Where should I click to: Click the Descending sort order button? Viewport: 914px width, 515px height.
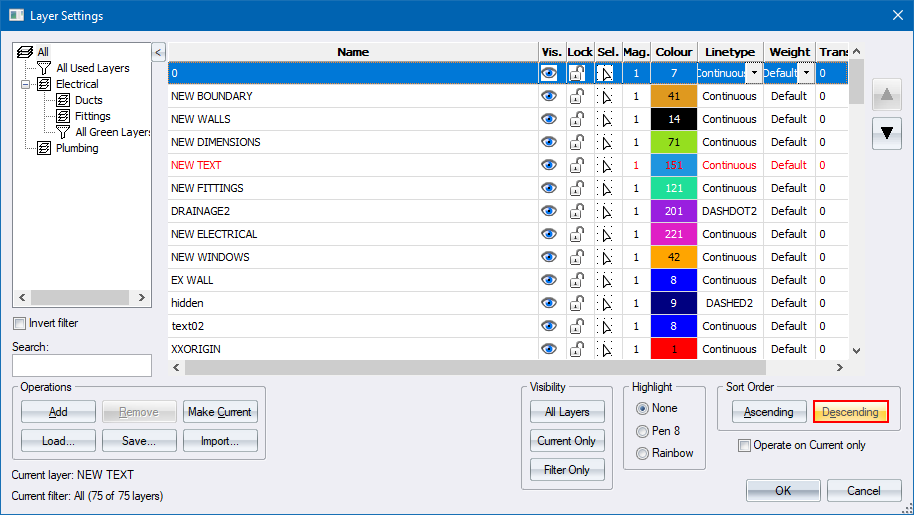pos(850,412)
